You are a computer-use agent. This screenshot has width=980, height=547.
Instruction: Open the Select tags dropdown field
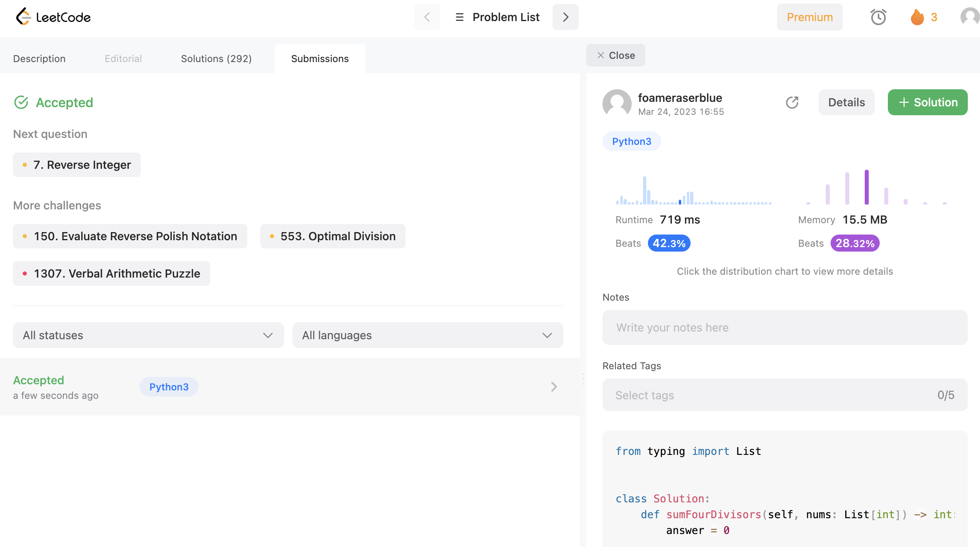click(x=785, y=395)
